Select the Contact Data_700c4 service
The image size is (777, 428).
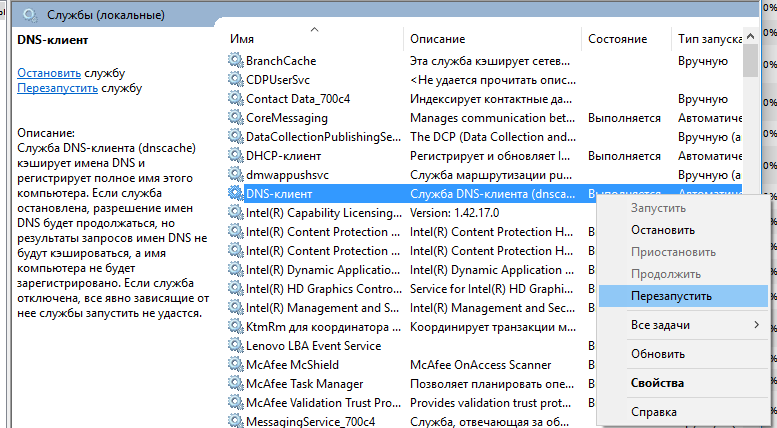coord(298,99)
